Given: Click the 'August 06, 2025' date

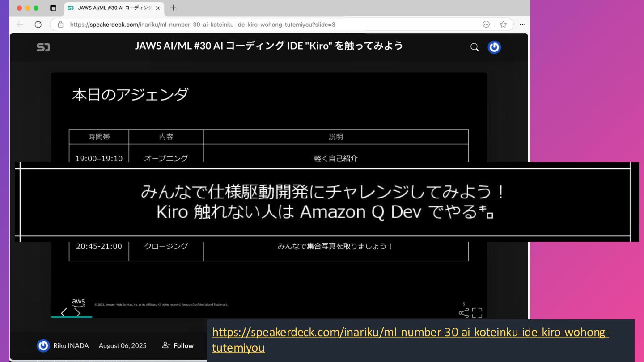Looking at the screenshot, I should 123,345.
